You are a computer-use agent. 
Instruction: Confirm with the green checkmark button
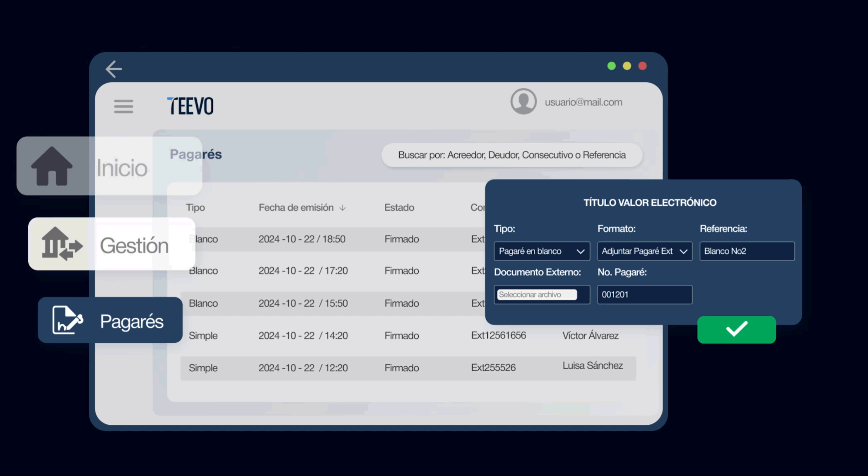[x=736, y=329]
